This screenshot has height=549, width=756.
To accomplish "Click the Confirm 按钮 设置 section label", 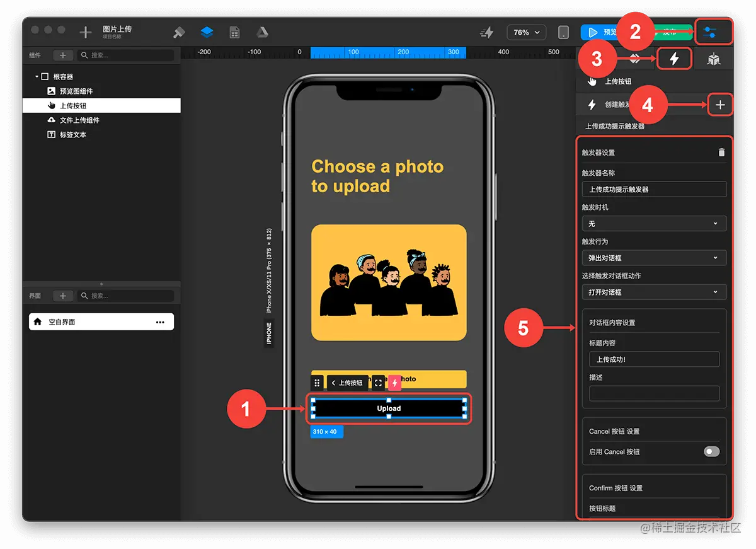I will (x=616, y=488).
